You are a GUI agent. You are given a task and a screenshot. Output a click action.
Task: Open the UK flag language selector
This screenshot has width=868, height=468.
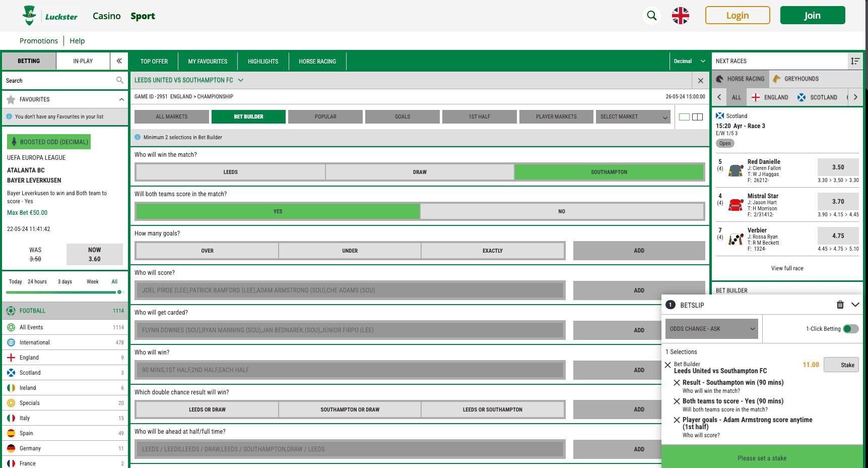tap(680, 16)
